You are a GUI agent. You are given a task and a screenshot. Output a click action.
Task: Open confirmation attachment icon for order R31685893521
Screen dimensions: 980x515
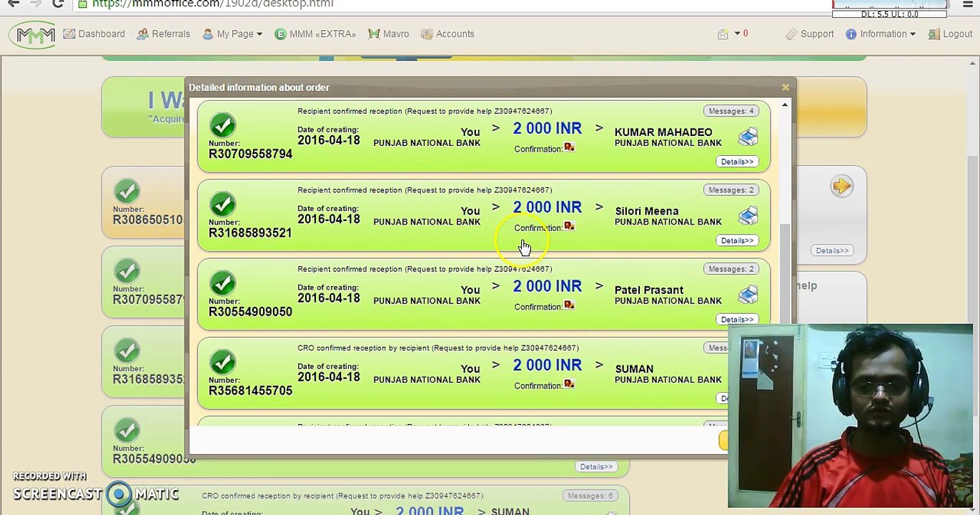tap(569, 226)
